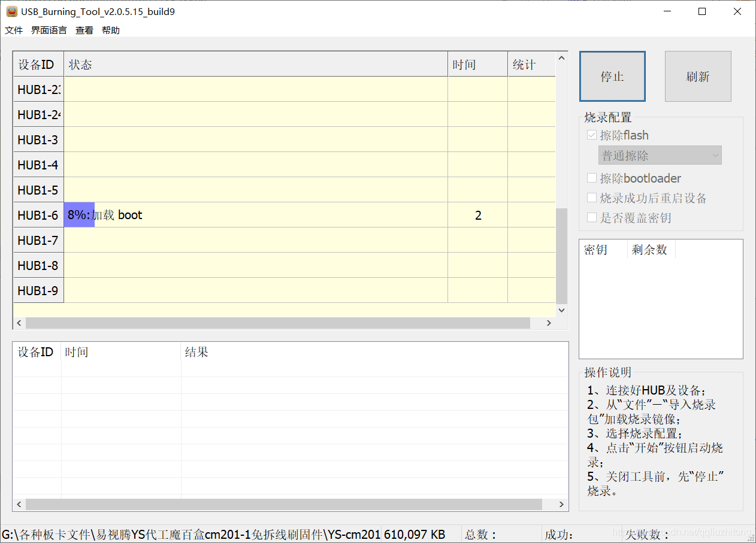Toggle the 擦除flash checkbox
Viewport: 756px width, 543px height.
tap(592, 135)
